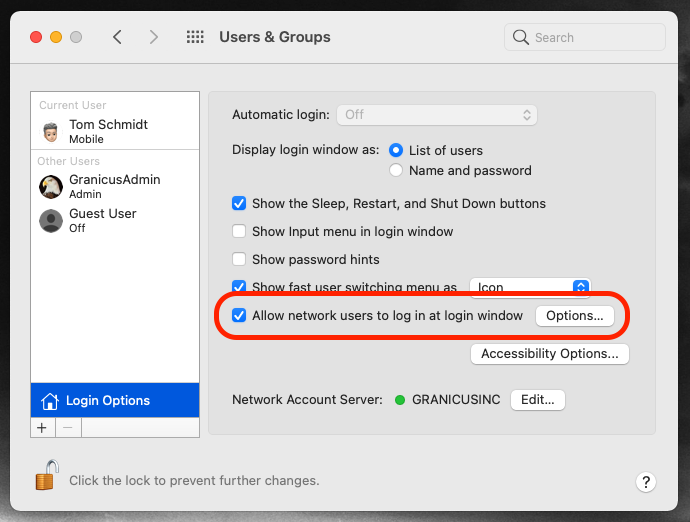Click the lock icon to prevent changes
Image resolution: width=690 pixels, height=522 pixels.
pyautogui.click(x=45, y=476)
